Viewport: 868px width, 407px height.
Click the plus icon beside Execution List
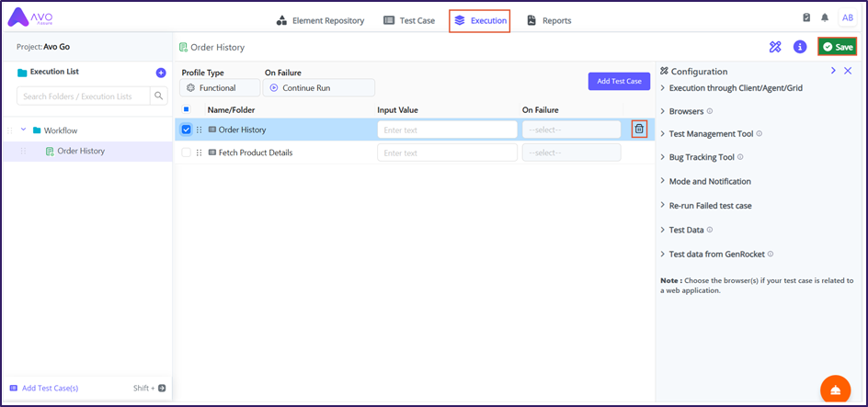click(161, 73)
